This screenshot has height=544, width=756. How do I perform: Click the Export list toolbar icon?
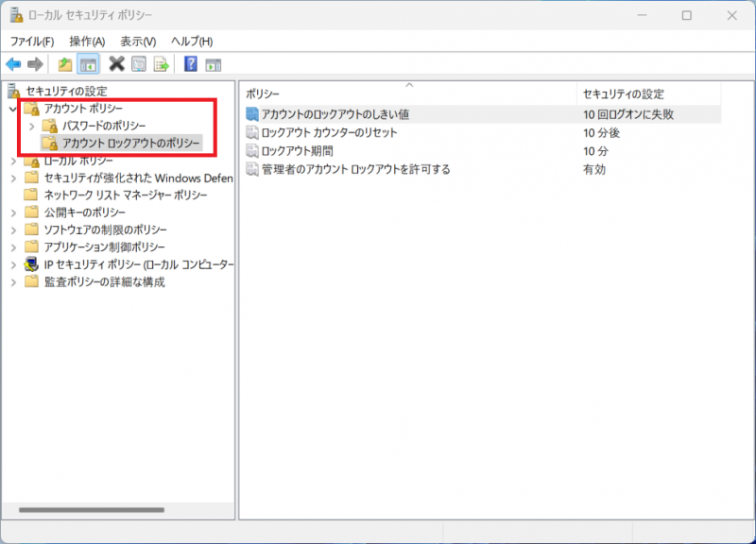[x=161, y=64]
